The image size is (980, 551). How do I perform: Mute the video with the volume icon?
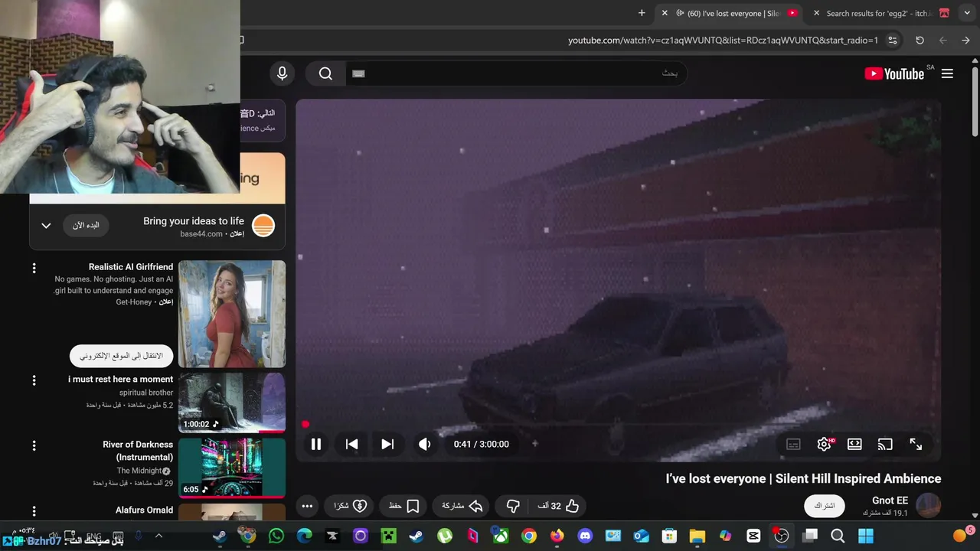click(x=424, y=444)
